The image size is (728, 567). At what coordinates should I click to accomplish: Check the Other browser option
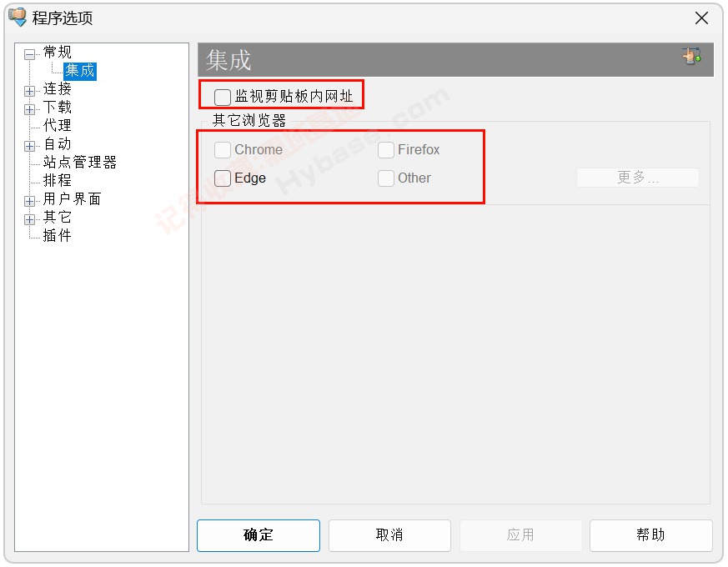click(x=386, y=178)
